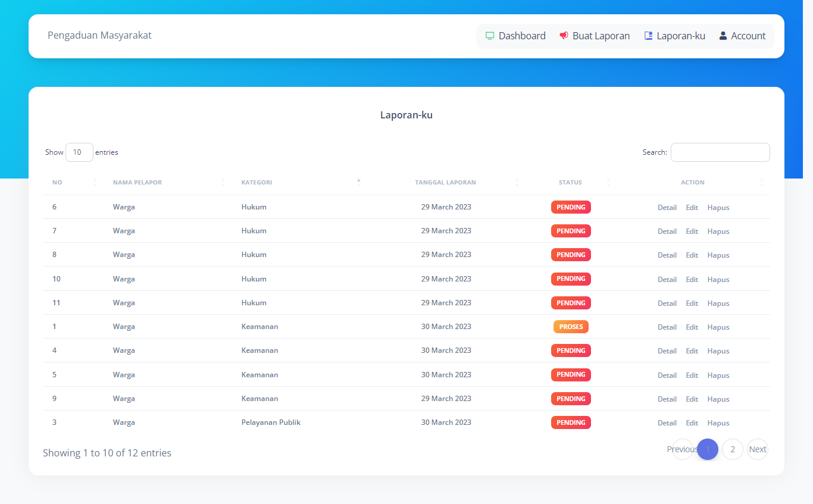Click the Buat Laporan megaphone icon
813x504 pixels.
(564, 36)
